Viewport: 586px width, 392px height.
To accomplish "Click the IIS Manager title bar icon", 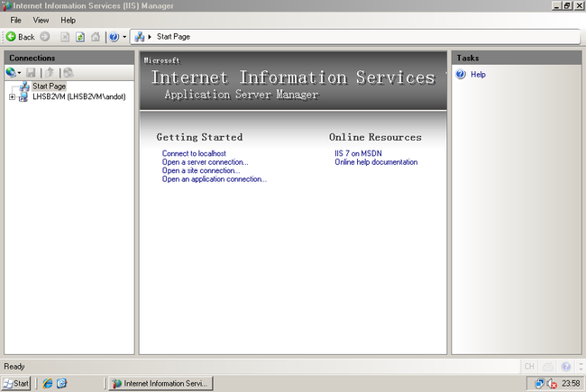I will point(6,6).
